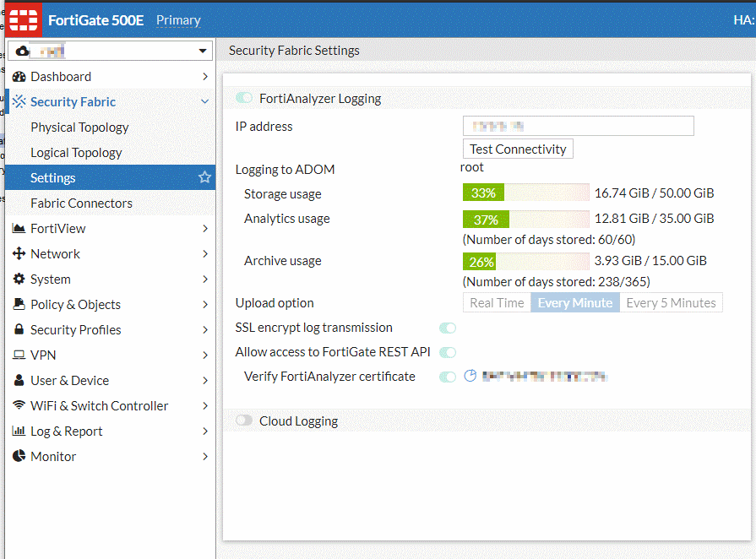Click the FortiGate 500E title
Viewport: 756px width, 559px height.
click(96, 20)
